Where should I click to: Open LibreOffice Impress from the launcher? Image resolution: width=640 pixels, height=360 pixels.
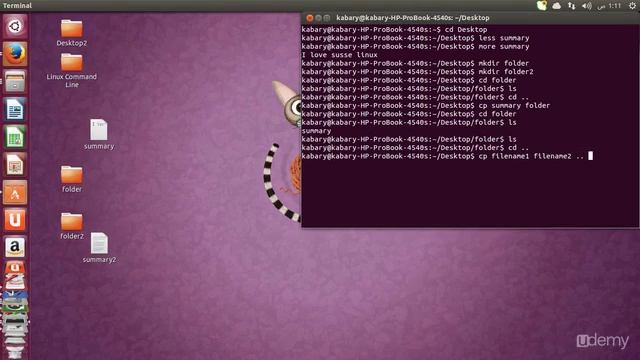pos(15,164)
